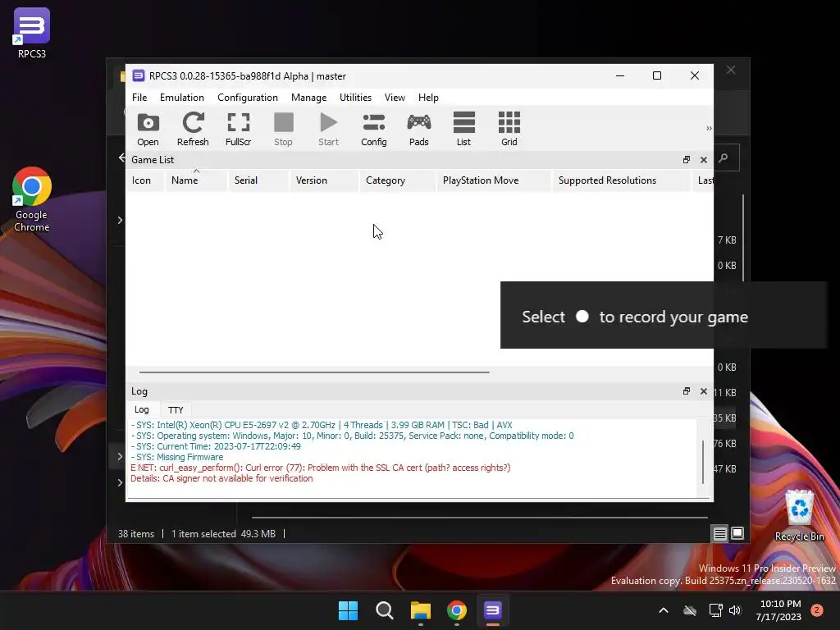Click the log vertical scrollbar
Image resolution: width=840 pixels, height=630 pixels.
tap(703, 462)
